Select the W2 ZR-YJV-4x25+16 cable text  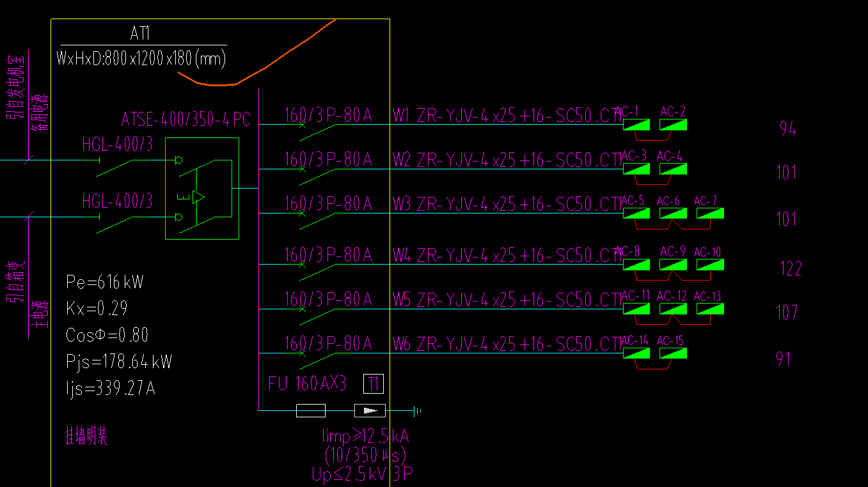tap(507, 159)
